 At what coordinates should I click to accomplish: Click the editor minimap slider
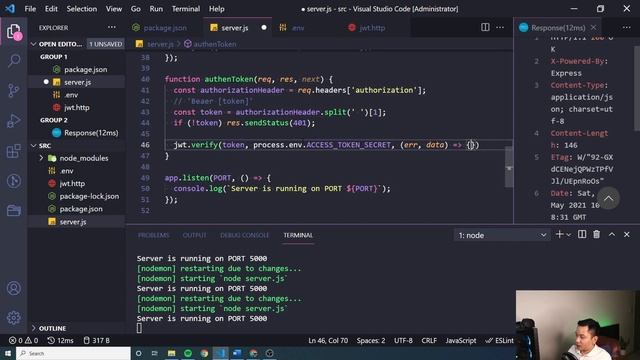tap(509, 167)
